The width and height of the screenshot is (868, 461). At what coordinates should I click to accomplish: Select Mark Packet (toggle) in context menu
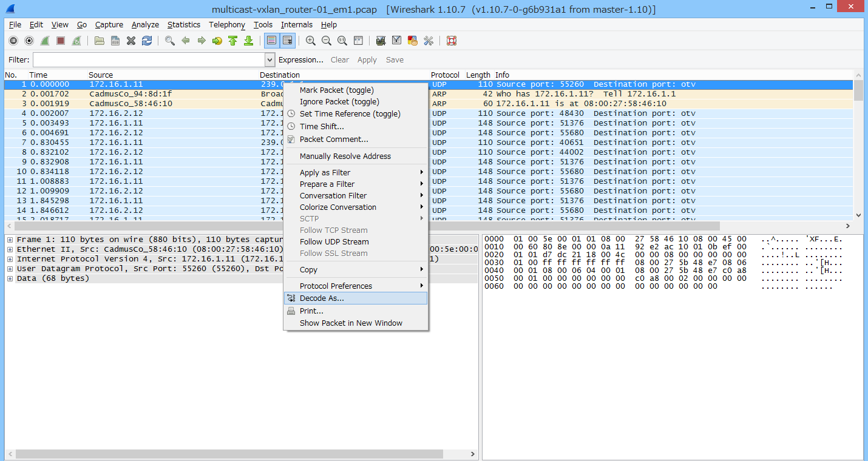click(x=336, y=90)
